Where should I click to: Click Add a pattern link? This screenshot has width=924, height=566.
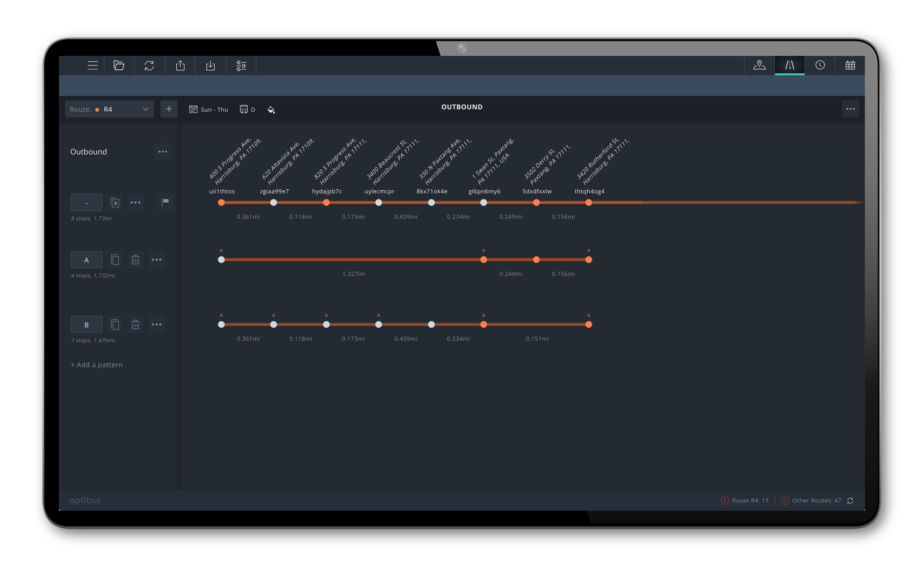pos(97,364)
